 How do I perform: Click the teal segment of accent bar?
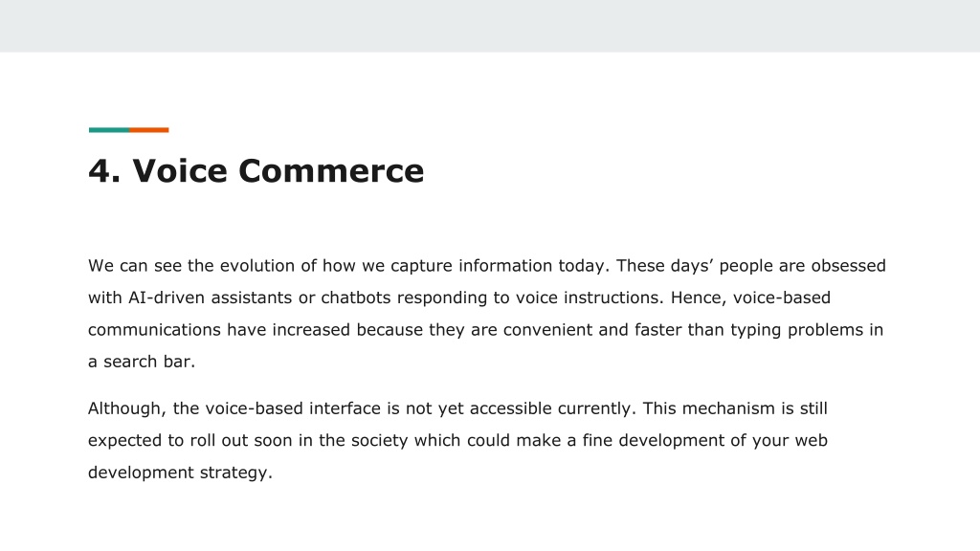tap(109, 130)
